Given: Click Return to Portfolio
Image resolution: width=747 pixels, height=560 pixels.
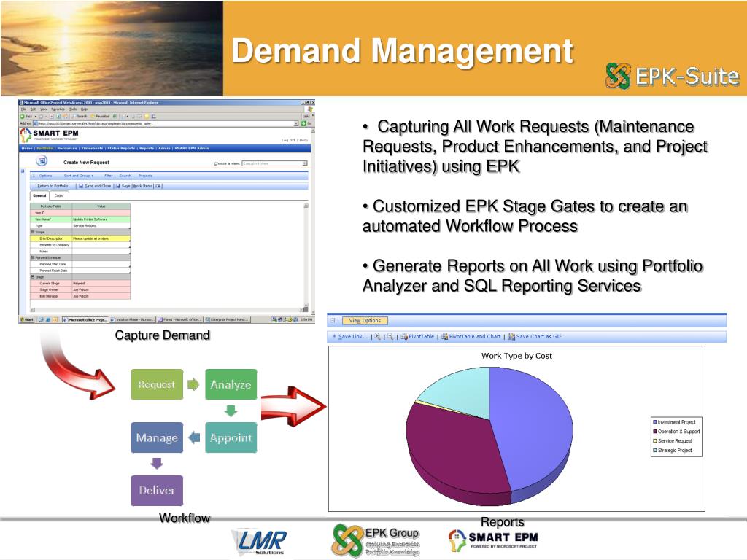Looking at the screenshot, I should 52,186.
